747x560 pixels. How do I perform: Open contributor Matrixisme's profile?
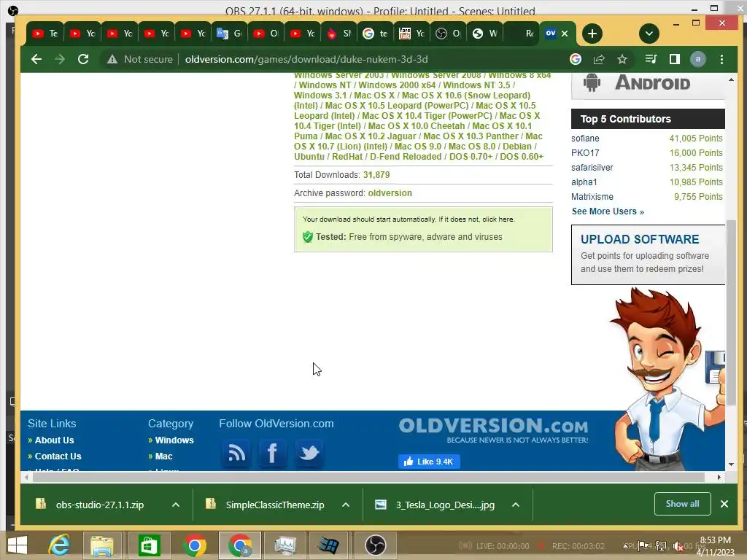point(592,197)
